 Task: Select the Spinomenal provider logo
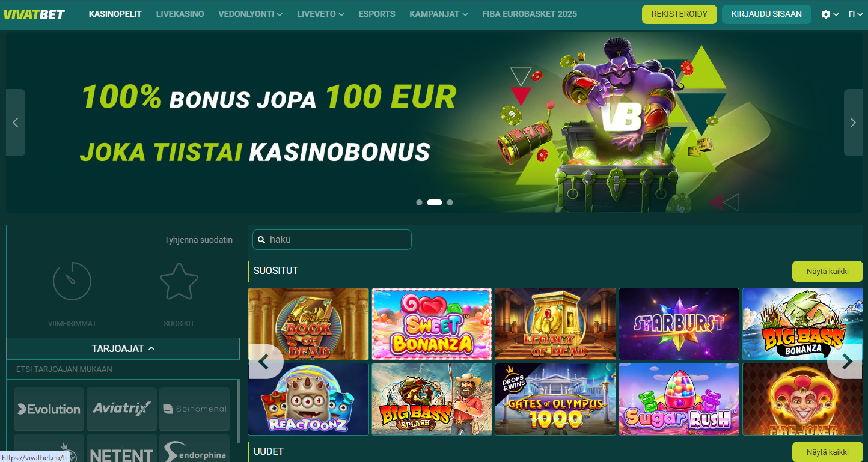[x=194, y=409]
